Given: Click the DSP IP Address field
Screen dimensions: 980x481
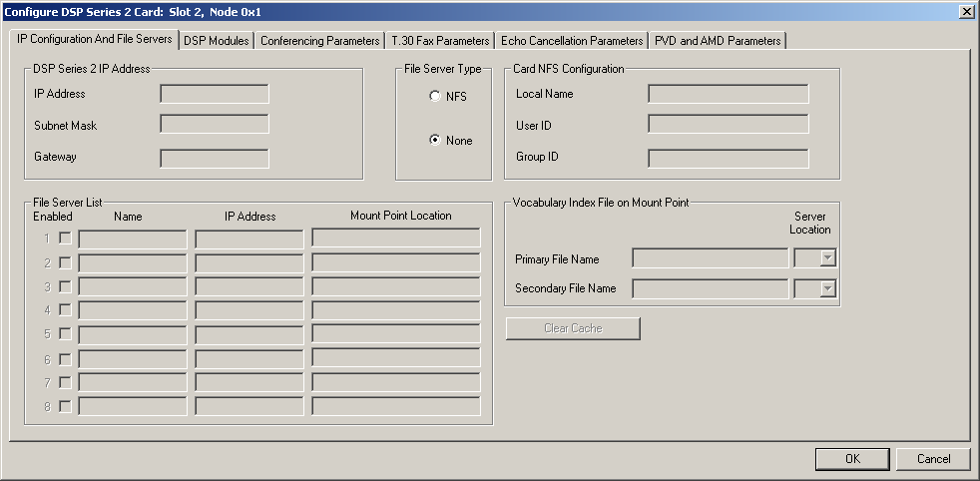Looking at the screenshot, I should pyautogui.click(x=215, y=94).
